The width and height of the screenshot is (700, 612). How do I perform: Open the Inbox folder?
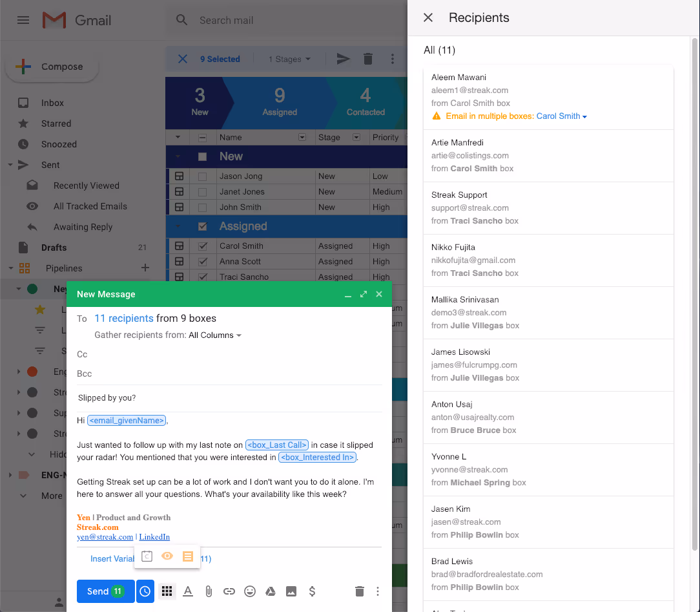tap(53, 103)
